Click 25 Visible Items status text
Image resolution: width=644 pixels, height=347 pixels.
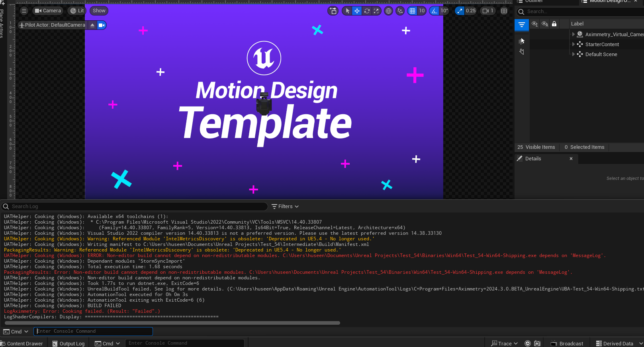pyautogui.click(x=536, y=147)
